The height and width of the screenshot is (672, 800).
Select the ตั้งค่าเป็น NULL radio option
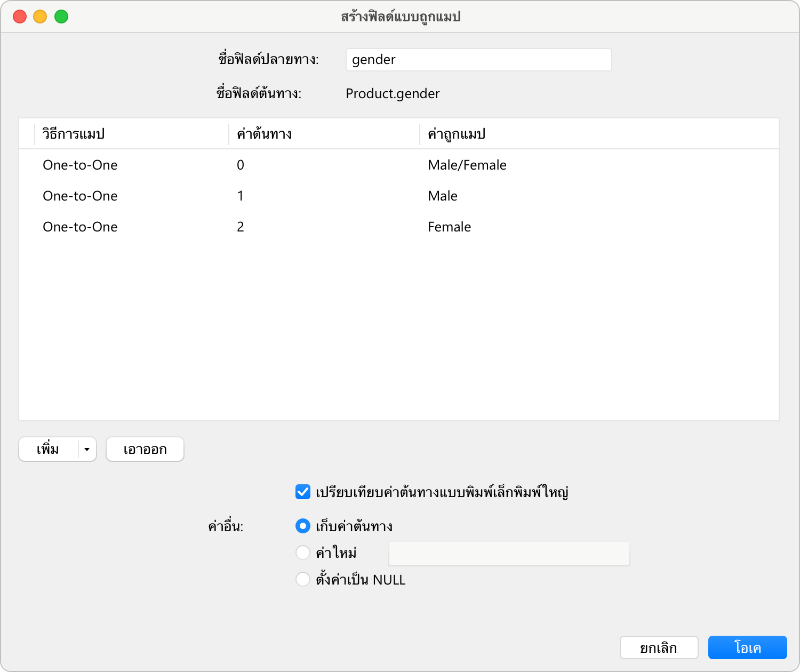[x=303, y=579]
